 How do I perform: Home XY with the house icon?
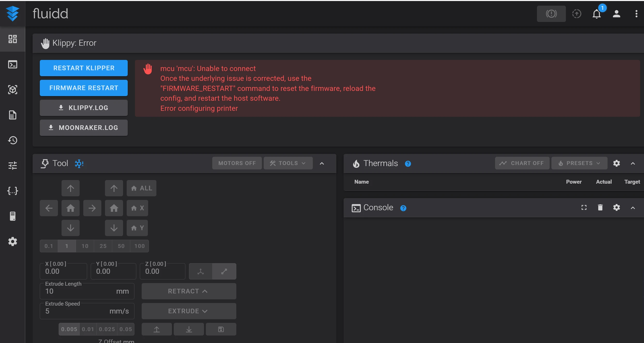(71, 208)
